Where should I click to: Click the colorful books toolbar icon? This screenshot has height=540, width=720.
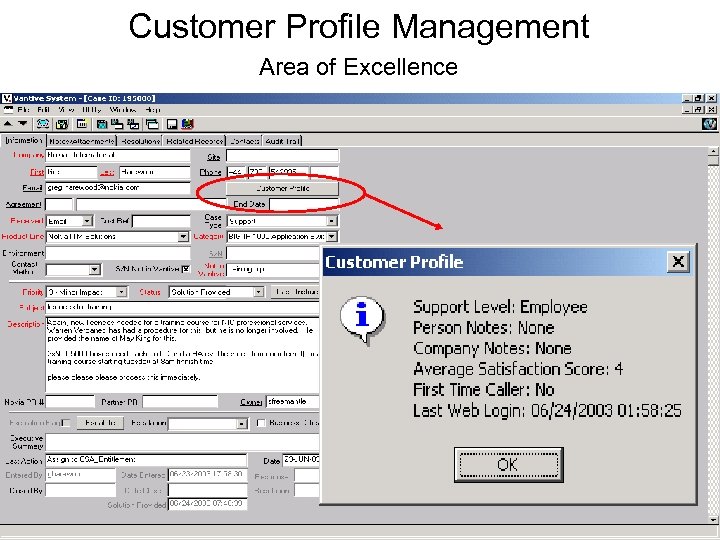[187, 124]
